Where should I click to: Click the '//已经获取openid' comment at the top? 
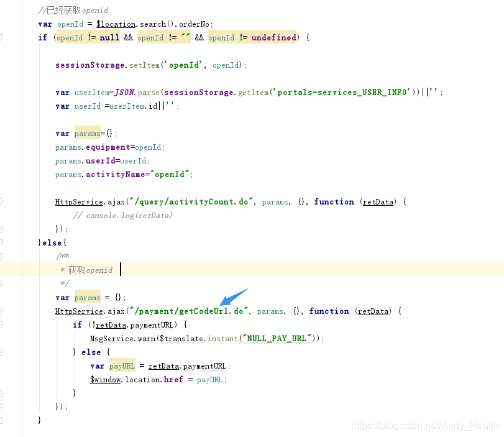(73, 11)
